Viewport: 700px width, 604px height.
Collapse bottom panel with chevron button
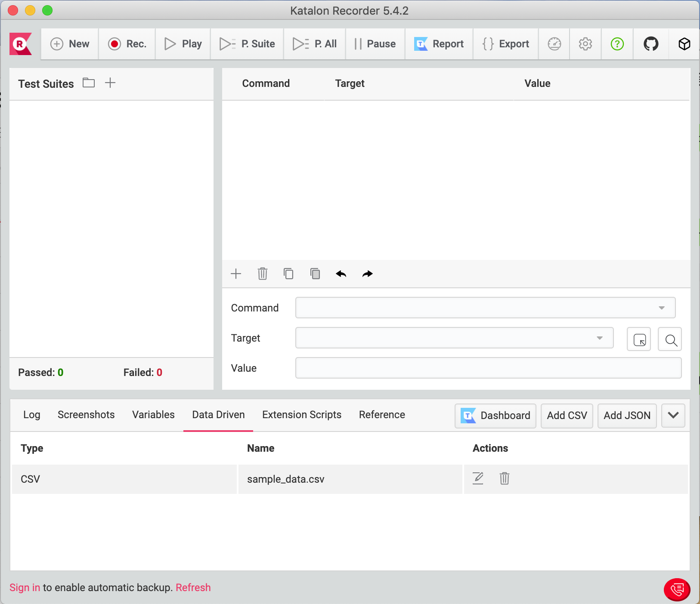click(x=673, y=416)
